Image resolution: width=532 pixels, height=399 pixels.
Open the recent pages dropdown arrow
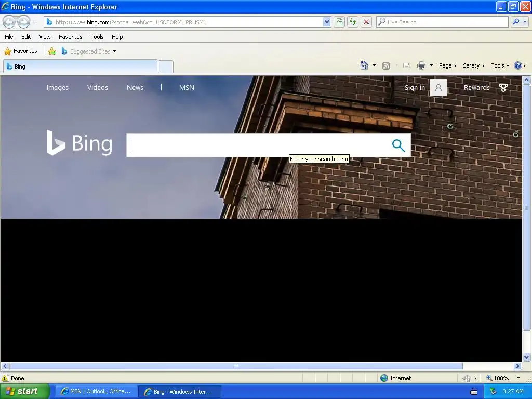35,22
